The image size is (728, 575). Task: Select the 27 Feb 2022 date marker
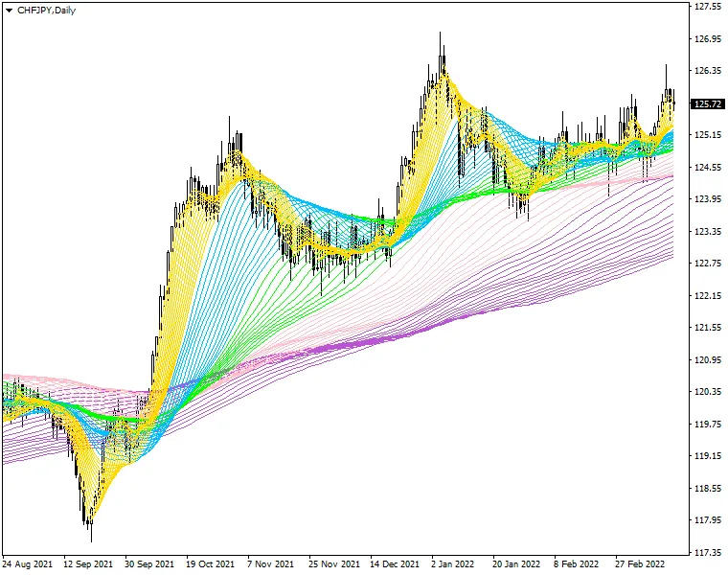coord(641,564)
